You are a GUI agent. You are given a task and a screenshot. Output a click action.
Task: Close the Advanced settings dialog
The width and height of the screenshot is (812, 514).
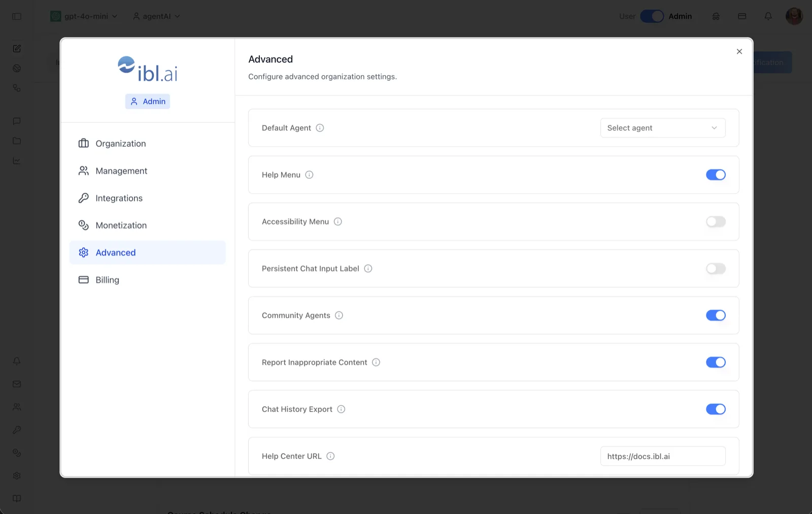point(739,51)
